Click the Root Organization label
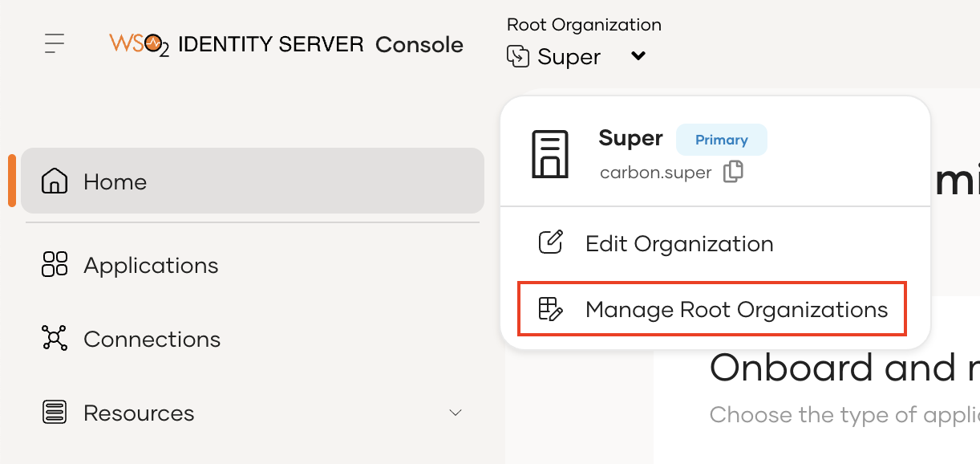 tap(584, 25)
